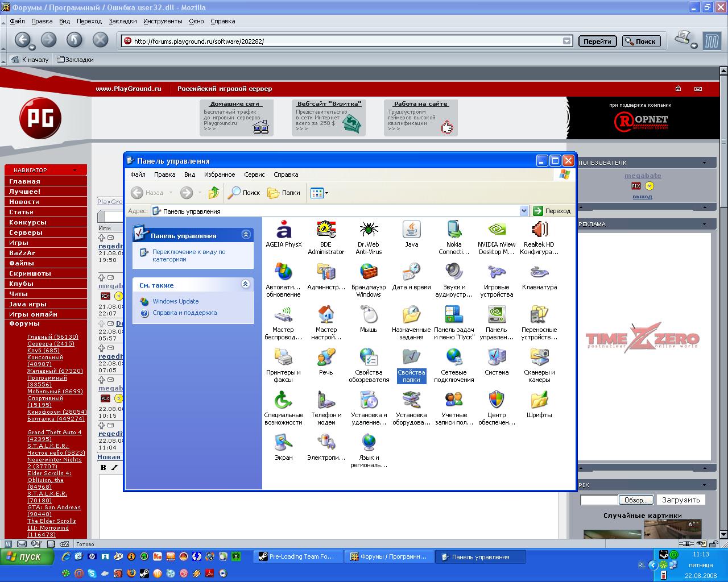Open the Закладки menu in Mozilla

123,21
